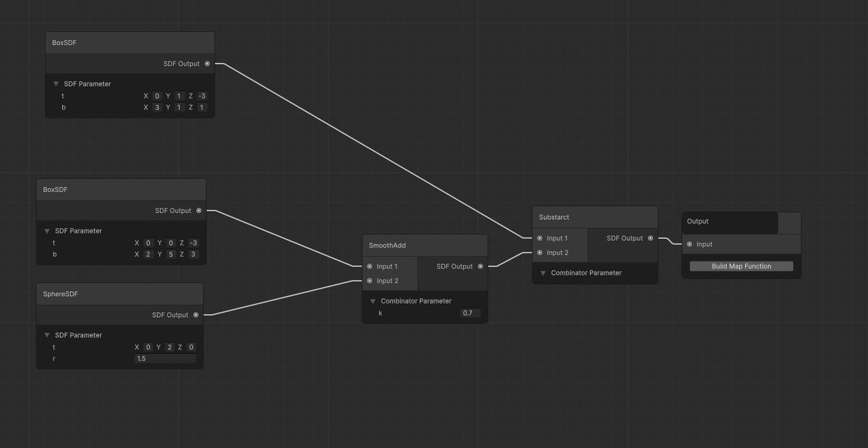The height and width of the screenshot is (448, 868).
Task: Edit b X field in second BoxSDF
Action: pos(148,255)
